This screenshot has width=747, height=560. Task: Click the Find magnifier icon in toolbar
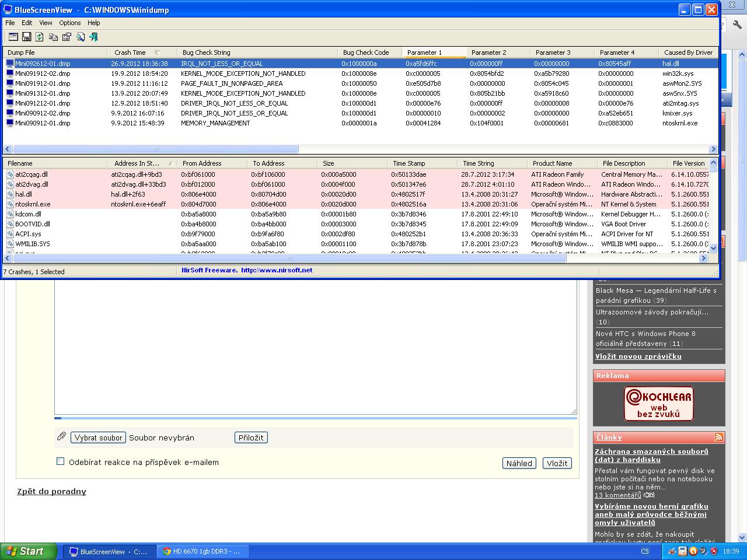(80, 37)
